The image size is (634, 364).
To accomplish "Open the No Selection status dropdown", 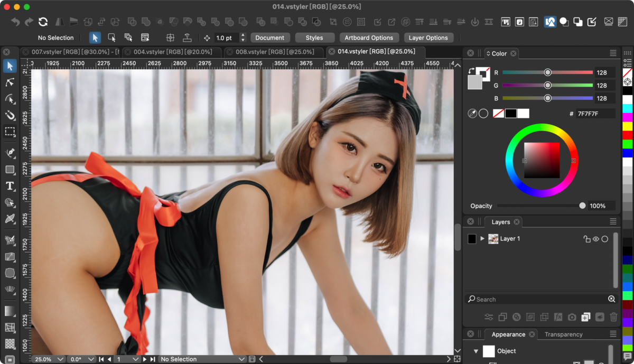I will pos(202,359).
